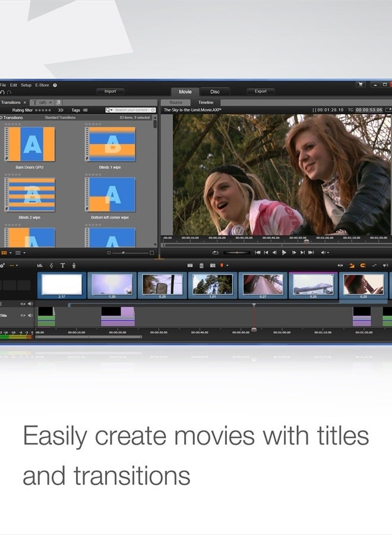Click the timeline horizontal scrollbar
This screenshot has height=535, width=392.
[x=88, y=337]
